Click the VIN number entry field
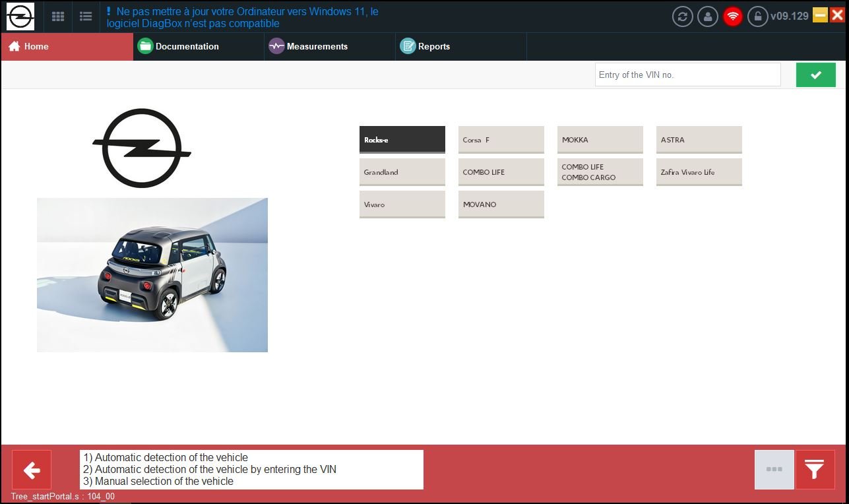The width and height of the screenshot is (849, 504). pyautogui.click(x=687, y=75)
